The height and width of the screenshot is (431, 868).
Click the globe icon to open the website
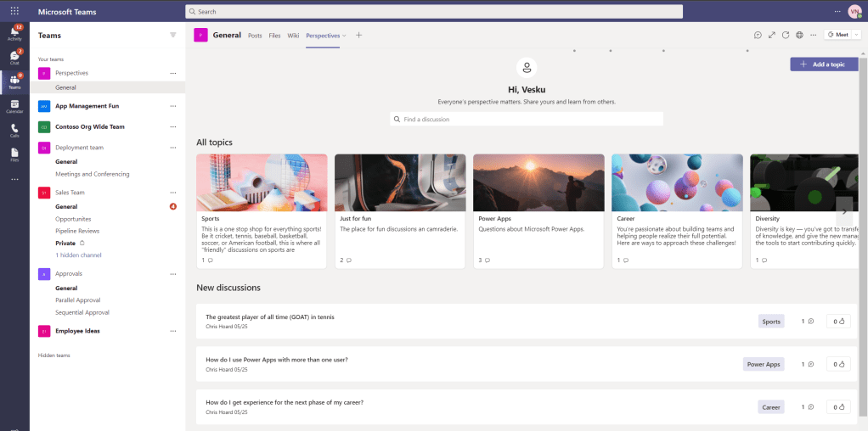pos(799,35)
